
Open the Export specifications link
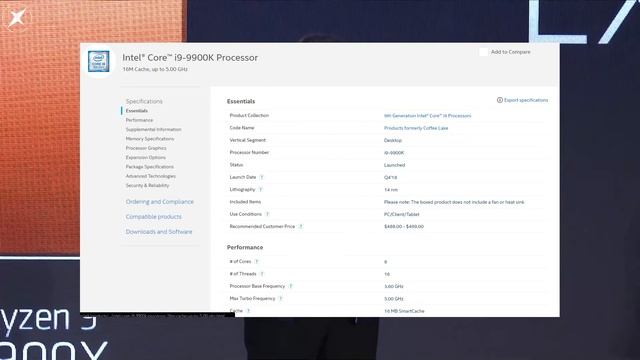pos(526,100)
